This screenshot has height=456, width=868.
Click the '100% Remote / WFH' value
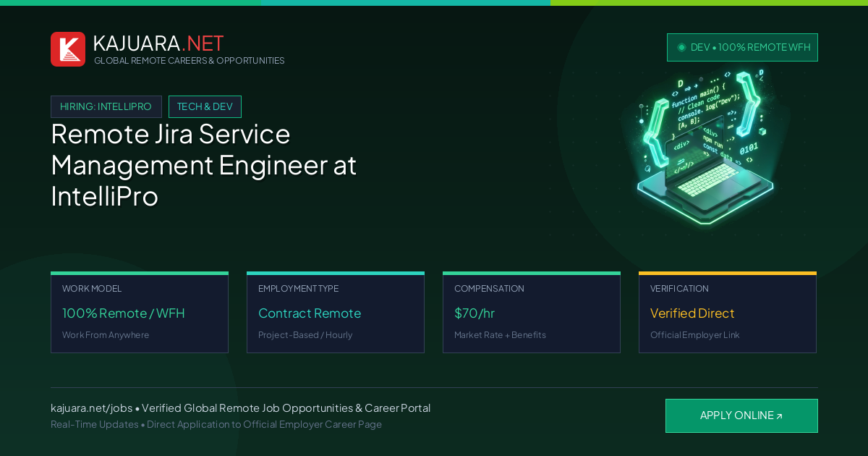coord(124,313)
